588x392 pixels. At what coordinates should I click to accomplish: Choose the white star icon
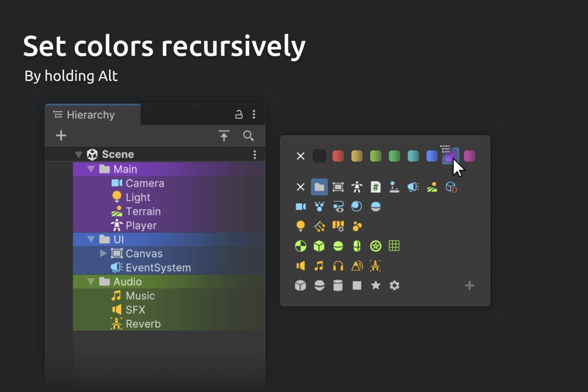(375, 285)
